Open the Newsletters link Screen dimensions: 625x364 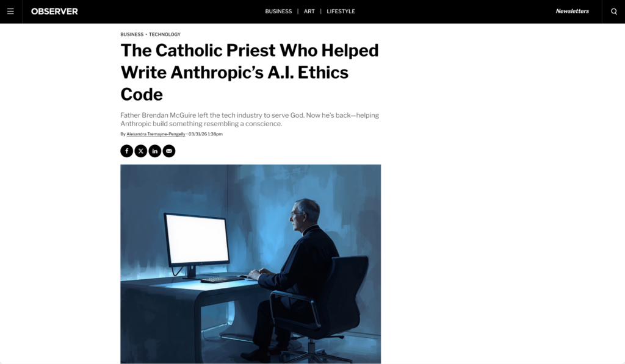pyautogui.click(x=572, y=11)
